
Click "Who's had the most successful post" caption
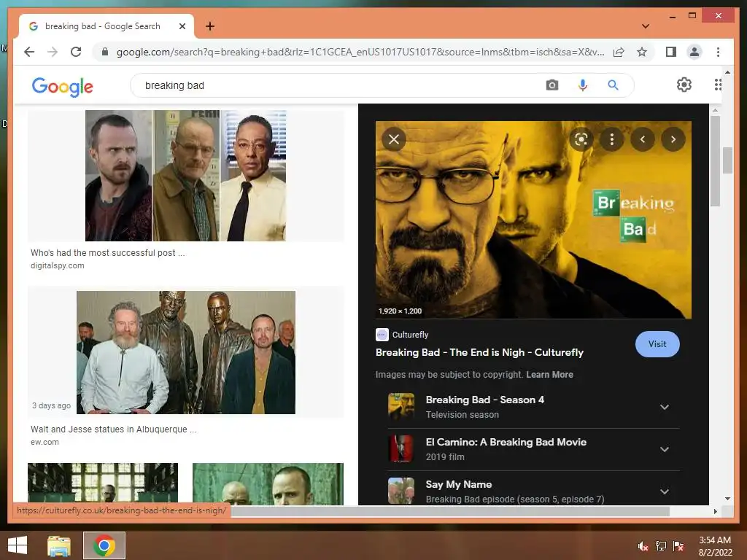point(108,253)
